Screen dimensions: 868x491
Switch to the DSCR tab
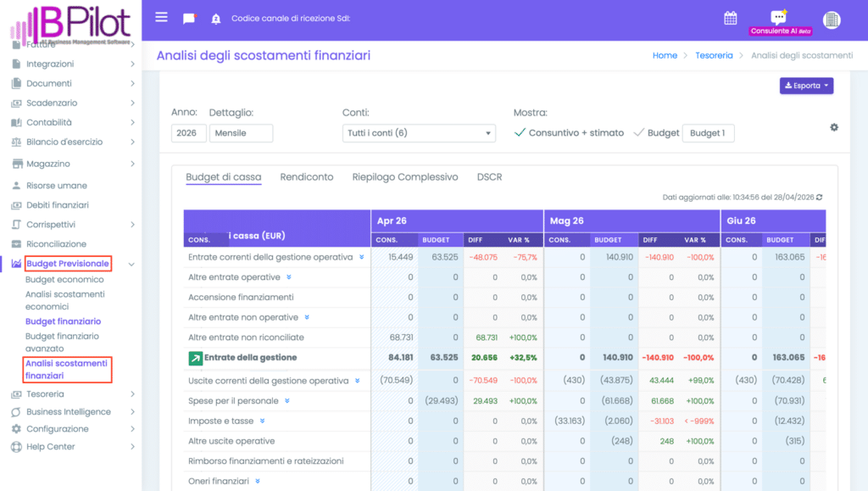click(489, 177)
